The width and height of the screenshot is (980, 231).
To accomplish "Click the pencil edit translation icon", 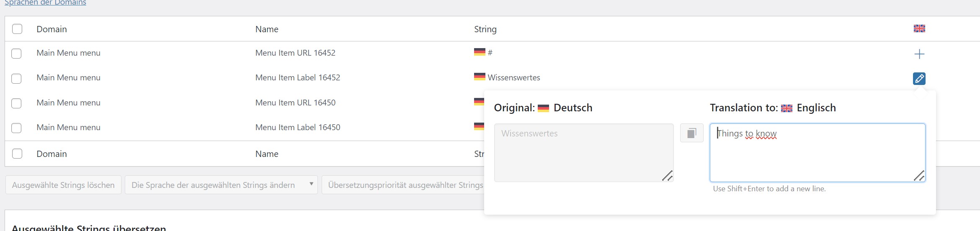I will pos(919,78).
